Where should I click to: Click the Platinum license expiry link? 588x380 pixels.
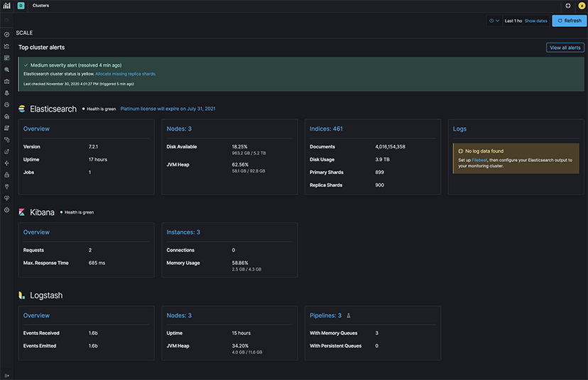coord(168,109)
